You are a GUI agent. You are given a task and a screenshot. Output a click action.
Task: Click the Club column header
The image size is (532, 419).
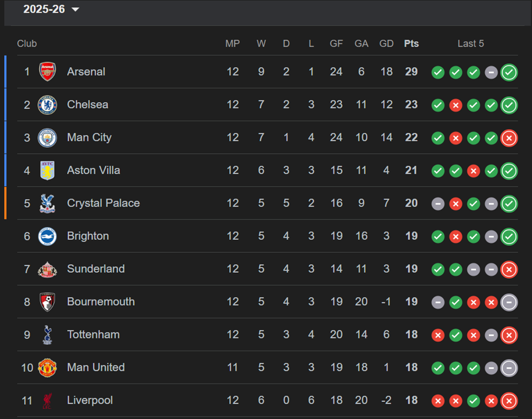(27, 44)
